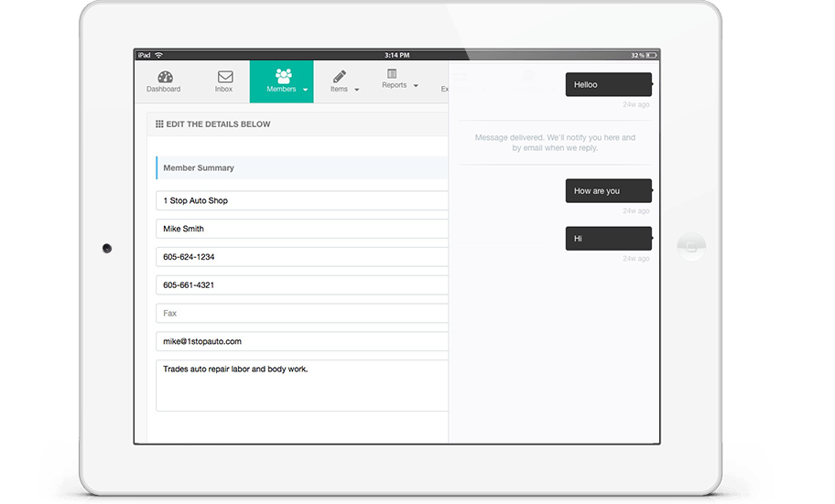Image resolution: width=835 pixels, height=504 pixels.
Task: Tap the iPad home button
Action: click(x=691, y=247)
